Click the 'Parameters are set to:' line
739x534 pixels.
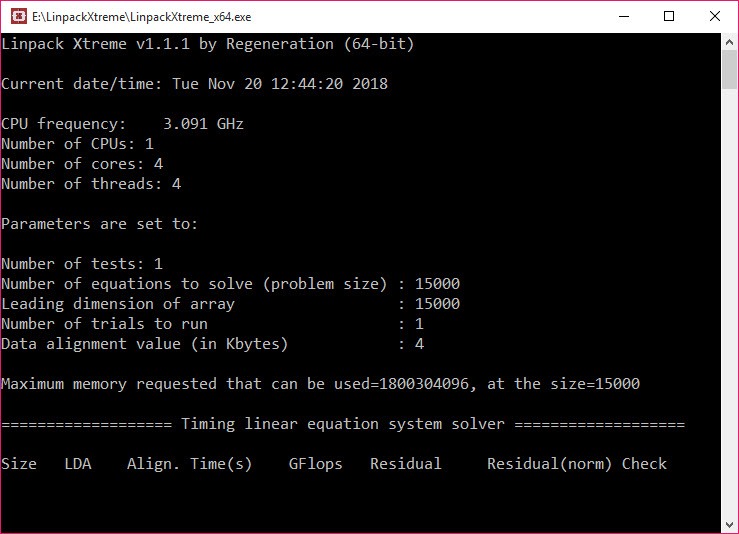coord(99,224)
